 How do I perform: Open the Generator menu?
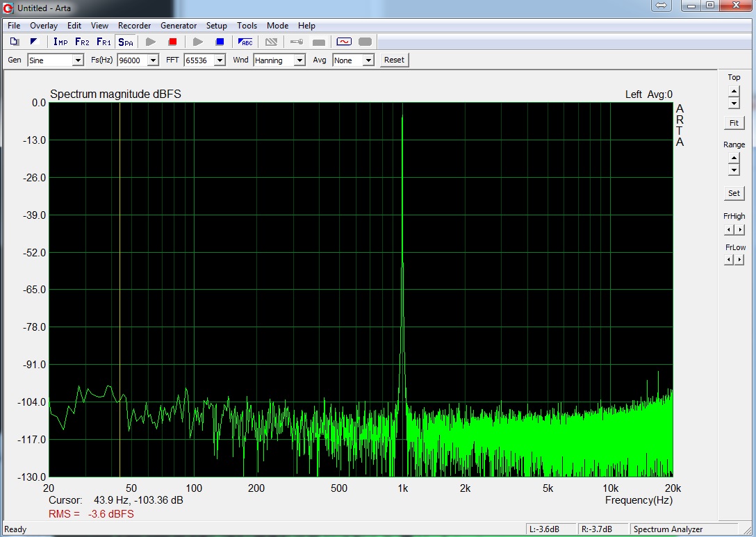point(179,26)
